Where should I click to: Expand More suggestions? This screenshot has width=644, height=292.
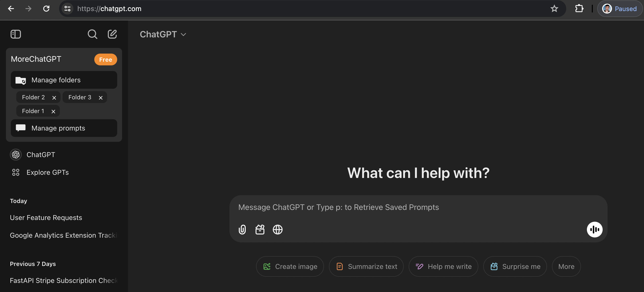click(566, 266)
